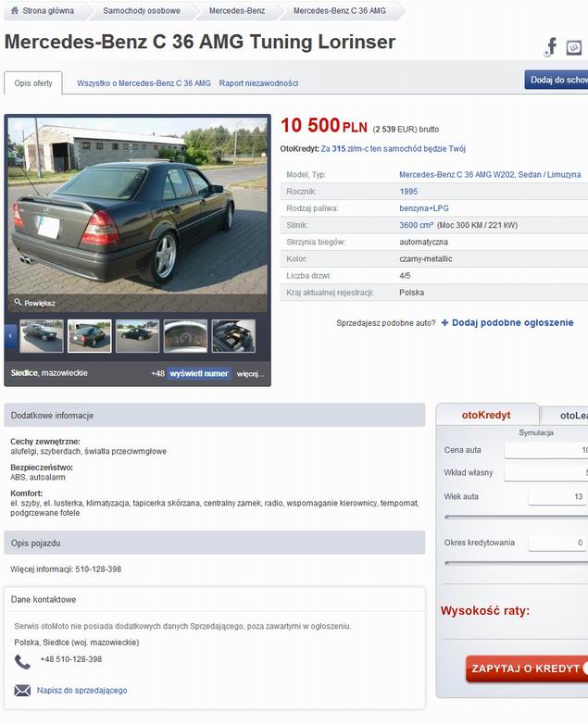
Task: Click the home icon in breadcrumb
Action: 15,10
